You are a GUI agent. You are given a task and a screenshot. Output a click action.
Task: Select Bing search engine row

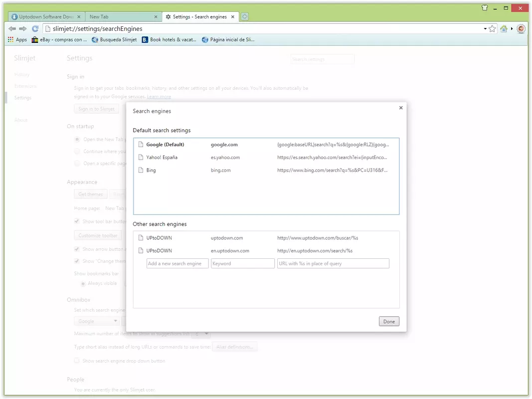tap(266, 170)
